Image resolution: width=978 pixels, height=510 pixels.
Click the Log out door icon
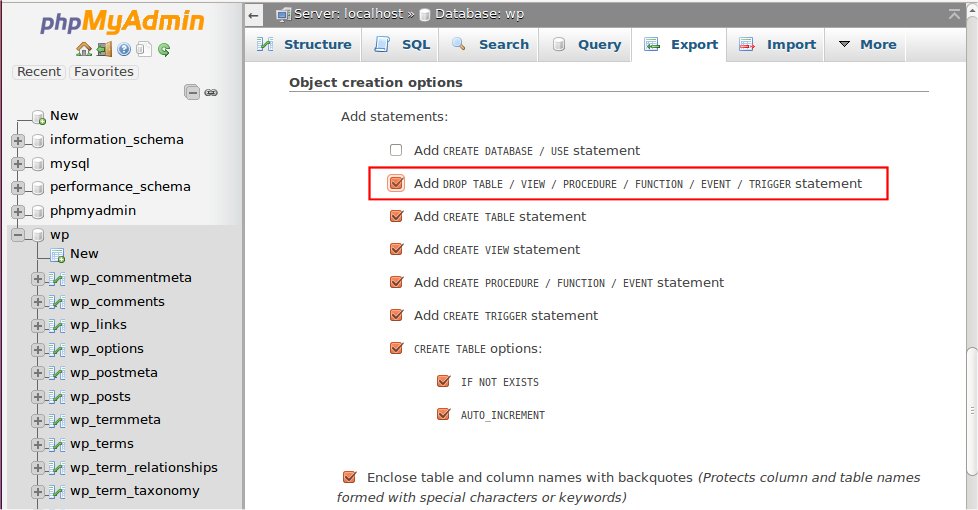[104, 49]
